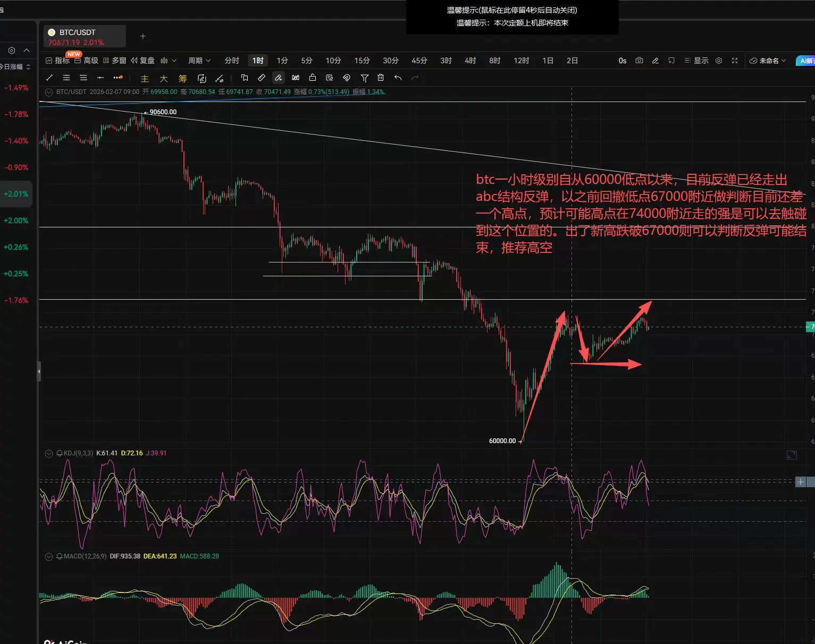Open watchlist settings hexagon icon

pos(12,50)
